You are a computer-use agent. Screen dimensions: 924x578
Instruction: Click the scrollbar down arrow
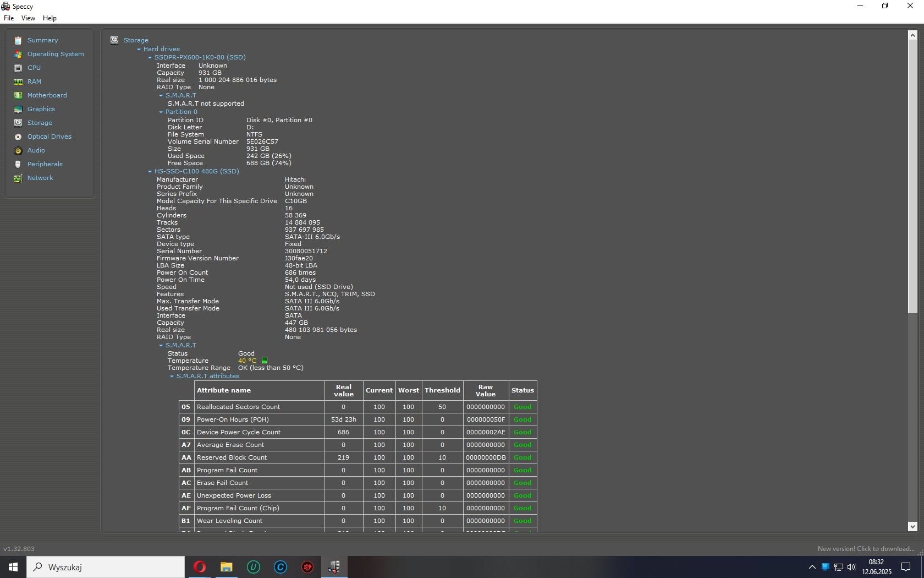[x=912, y=527]
